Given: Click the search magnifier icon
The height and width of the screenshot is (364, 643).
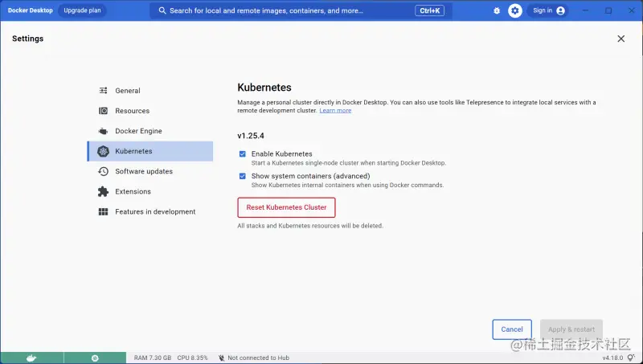Looking at the screenshot, I should coord(162,10).
